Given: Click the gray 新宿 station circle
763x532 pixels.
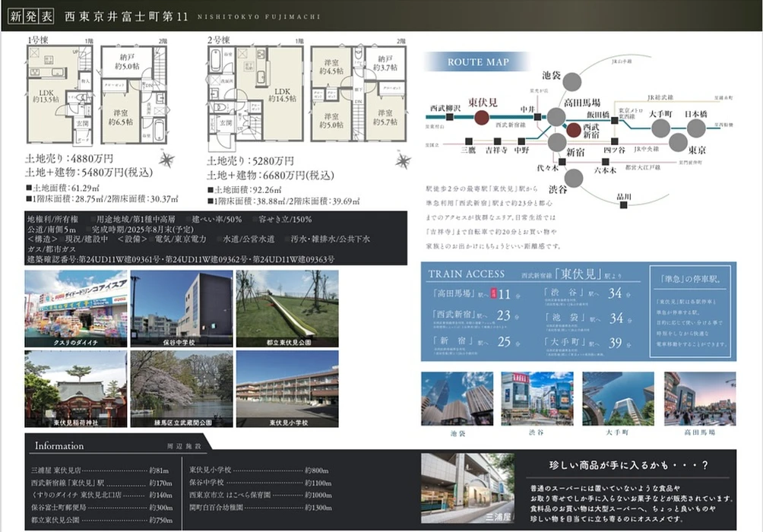Looking at the screenshot, I should click(x=557, y=143).
